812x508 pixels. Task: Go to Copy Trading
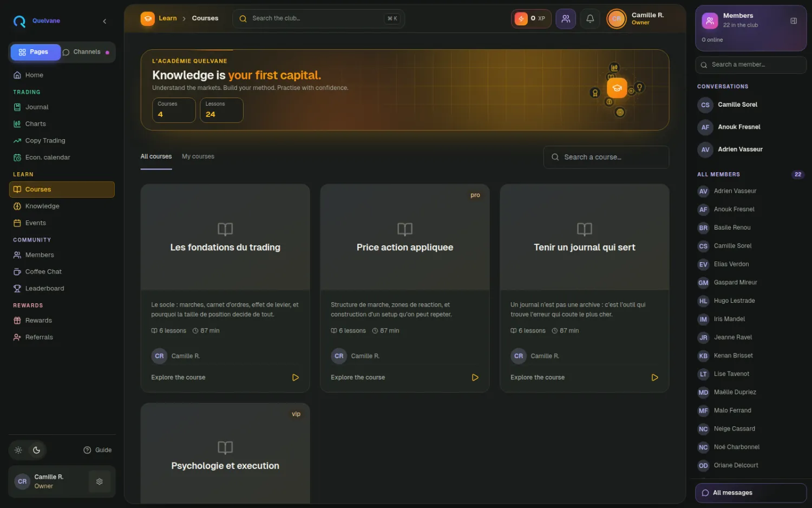(x=62, y=141)
